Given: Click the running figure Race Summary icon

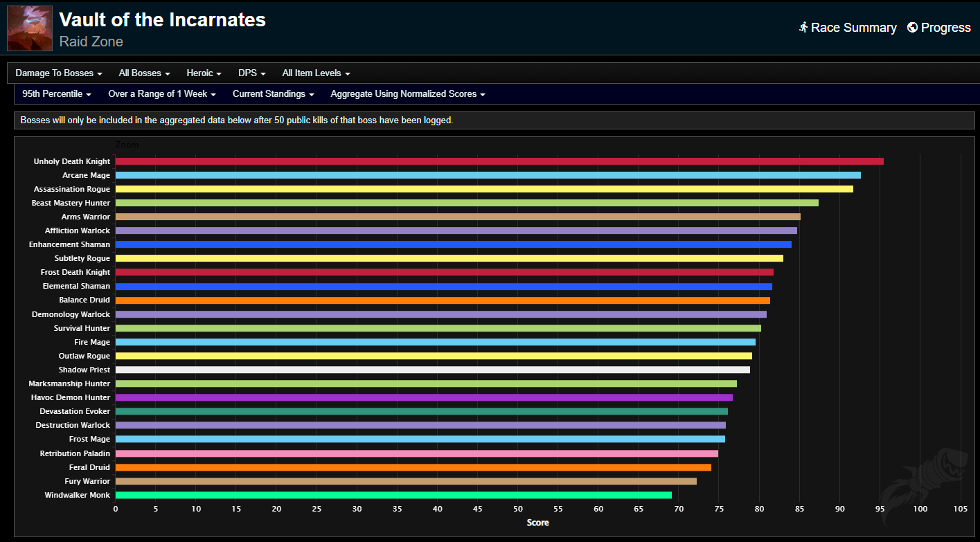Looking at the screenshot, I should tap(803, 27).
